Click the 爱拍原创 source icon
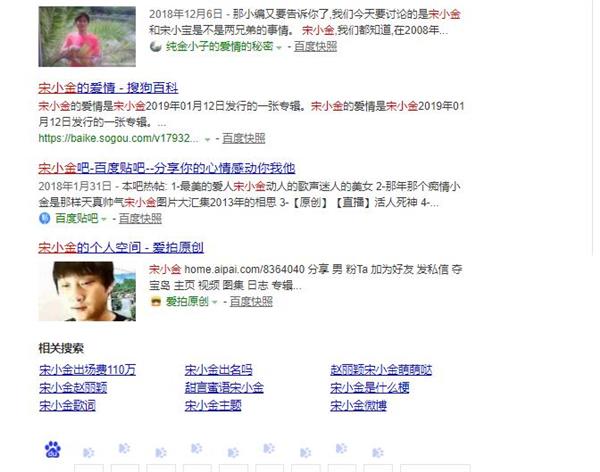Image resolution: width=600 pixels, height=472 pixels. [155, 302]
